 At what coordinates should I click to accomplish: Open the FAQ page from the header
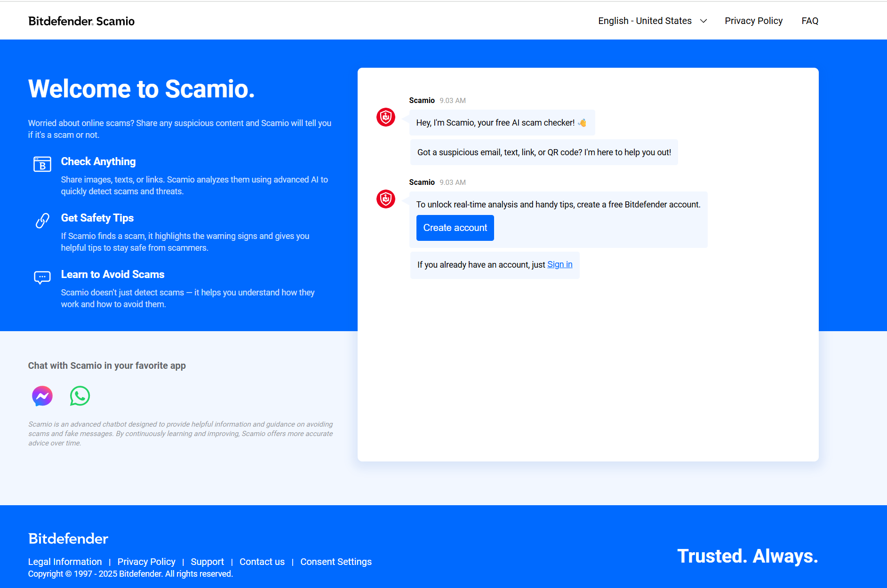(x=810, y=21)
